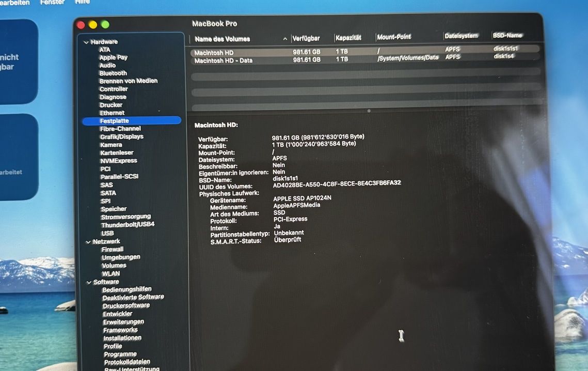588x371 pixels.
Task: Click the disk1s4 BSD name cell
Action: 503,56
